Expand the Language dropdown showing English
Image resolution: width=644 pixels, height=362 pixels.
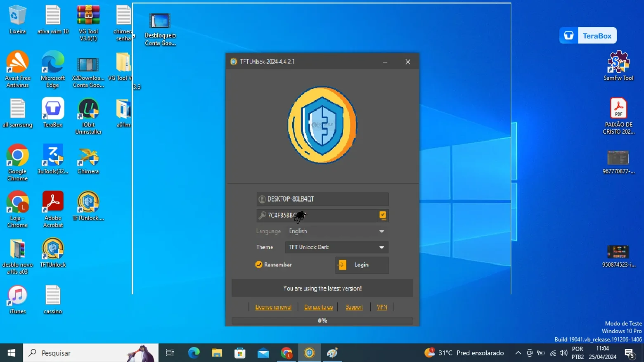pos(336,231)
